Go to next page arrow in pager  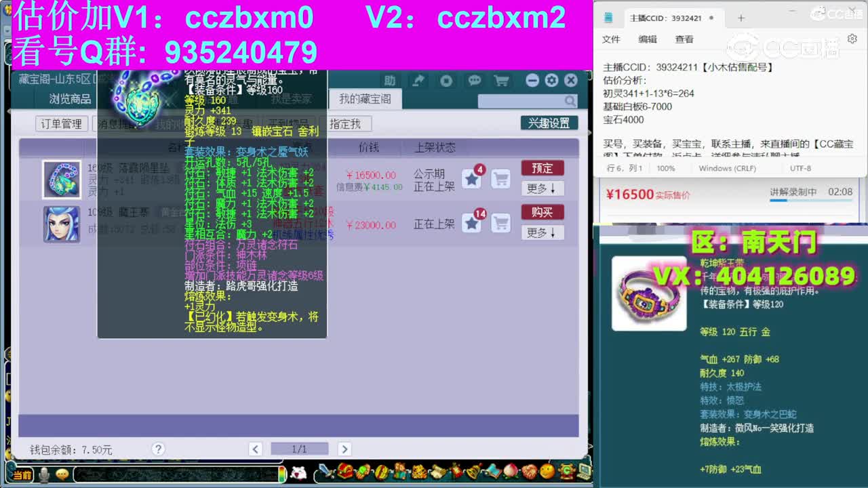point(344,449)
